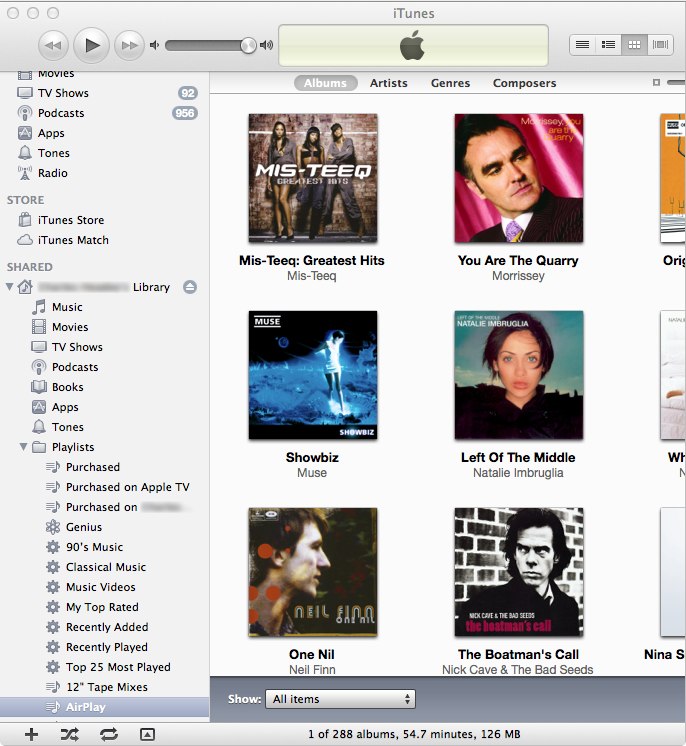
Task: Switch to the Artists tab
Action: [x=389, y=83]
